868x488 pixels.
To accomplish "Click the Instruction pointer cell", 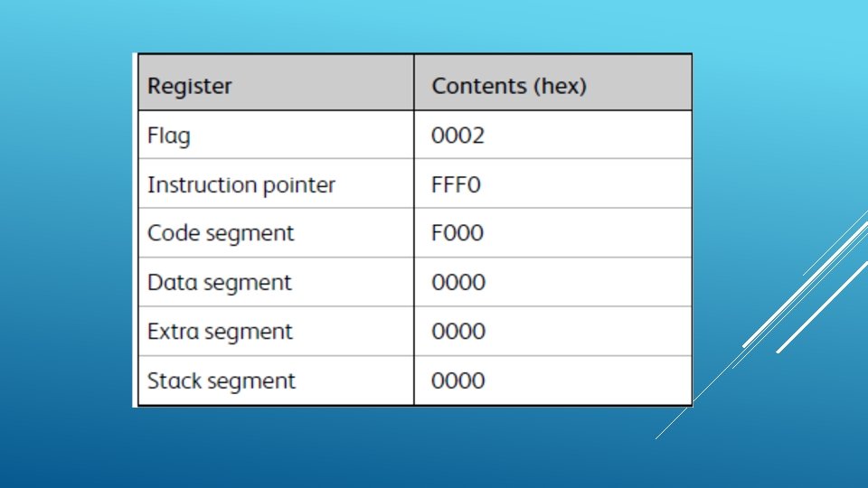I will tap(276, 183).
